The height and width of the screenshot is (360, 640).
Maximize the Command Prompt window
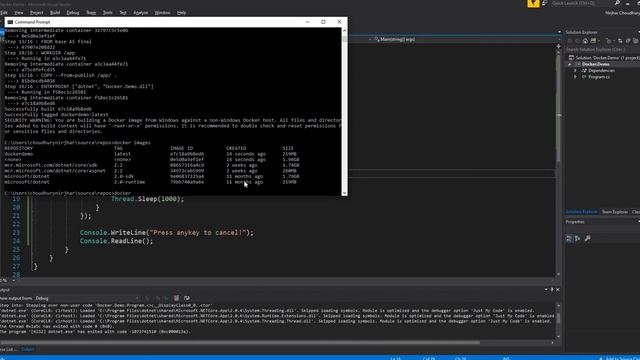(323, 22)
